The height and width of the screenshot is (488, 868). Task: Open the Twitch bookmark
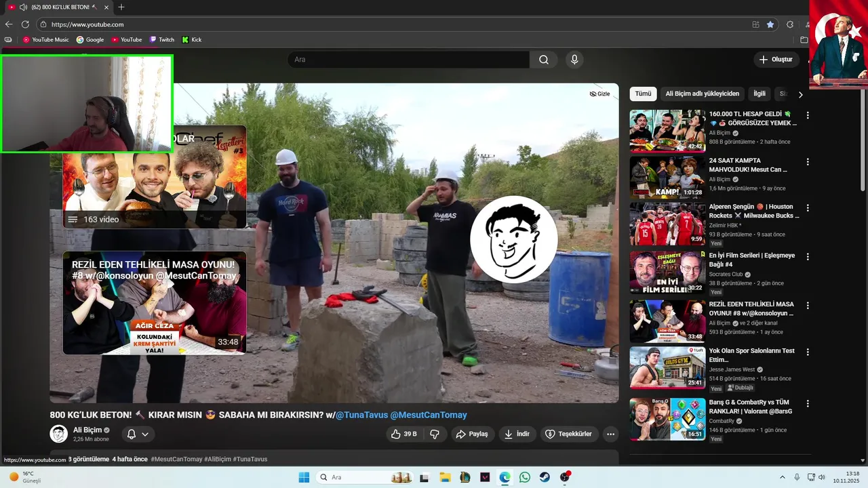[x=162, y=40]
